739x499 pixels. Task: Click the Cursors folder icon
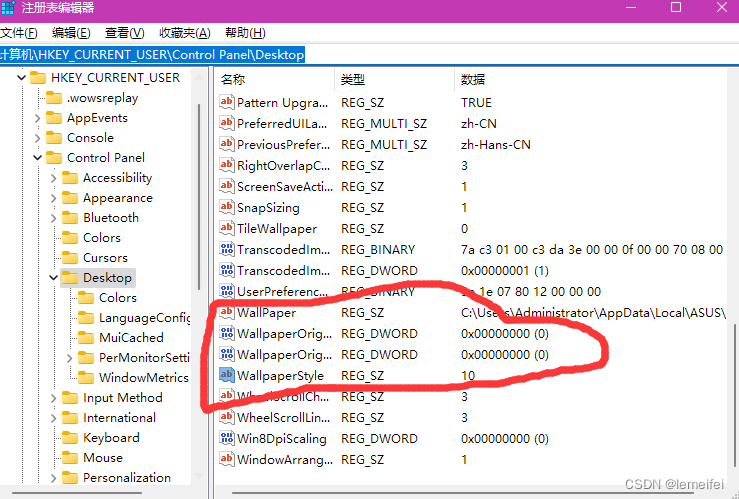70,258
